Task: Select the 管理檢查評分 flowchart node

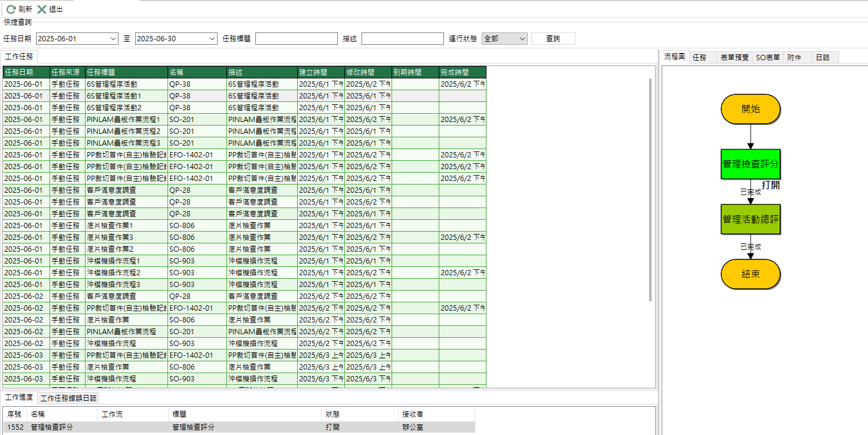Action: (x=750, y=164)
